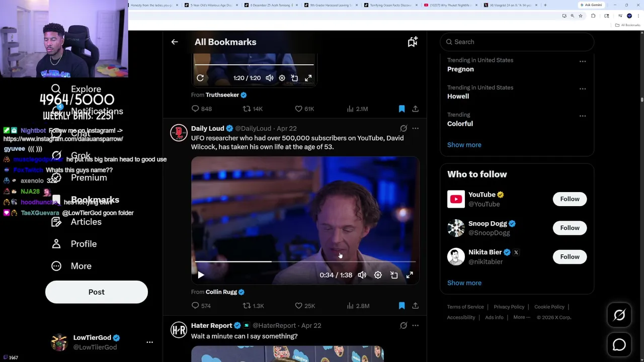Open more options for Pregnon trend
The image size is (644, 362).
coord(583,61)
